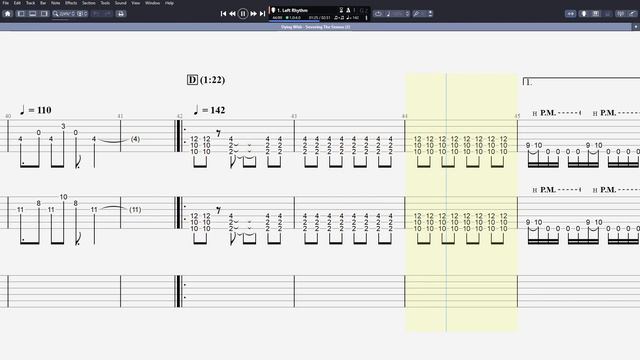Viewport: 640px width, 360px height.
Task: Toggle the global view bottom panel icon
Action: (32, 13)
